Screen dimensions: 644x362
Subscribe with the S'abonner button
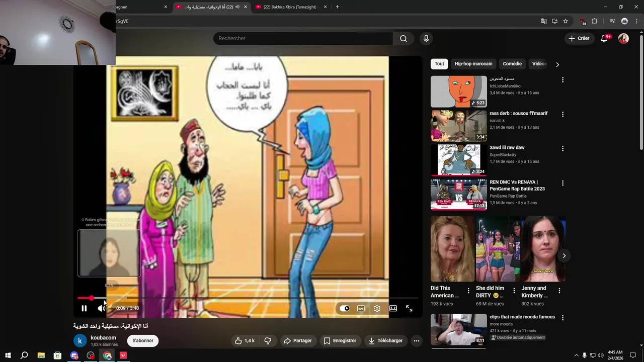tap(143, 340)
